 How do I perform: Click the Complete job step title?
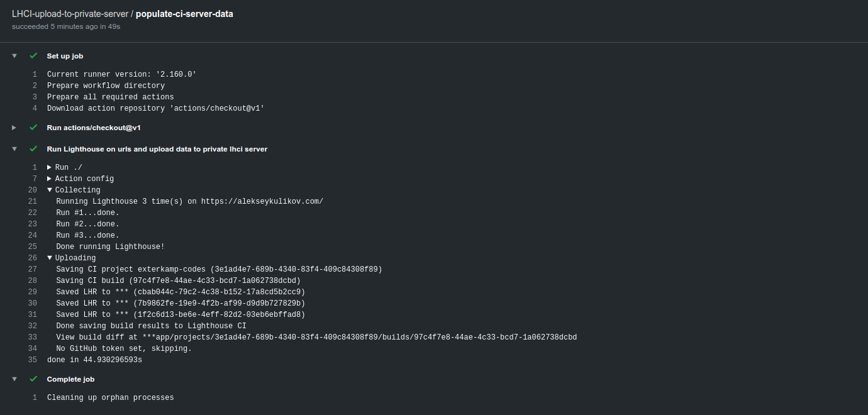pyautogui.click(x=70, y=379)
